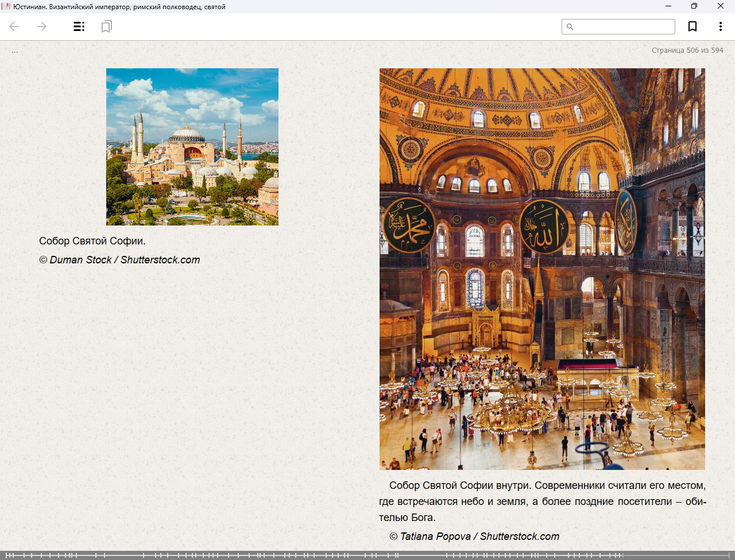
Task: Click the caption "Собор Святой Софии."
Action: pyautogui.click(x=92, y=241)
